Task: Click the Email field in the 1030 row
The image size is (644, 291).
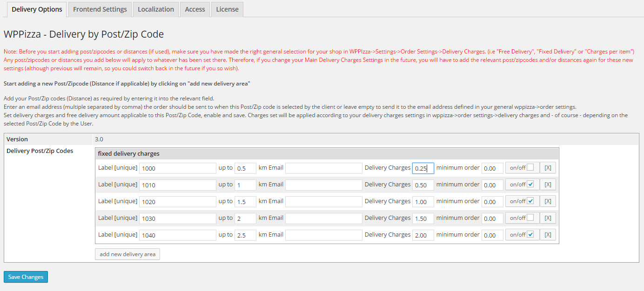Action: (324, 218)
